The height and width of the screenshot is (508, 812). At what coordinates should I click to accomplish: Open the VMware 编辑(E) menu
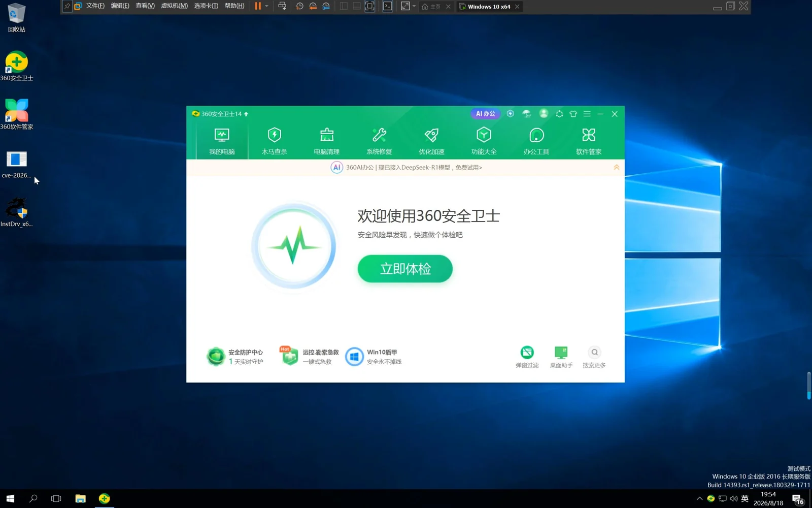point(120,6)
